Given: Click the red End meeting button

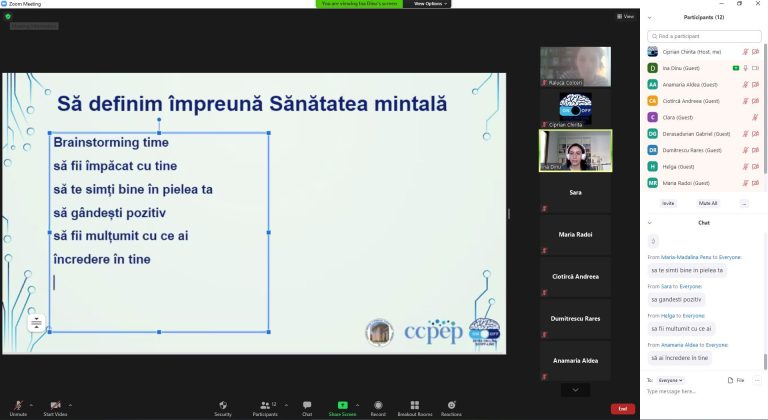Looking at the screenshot, I should point(622,408).
